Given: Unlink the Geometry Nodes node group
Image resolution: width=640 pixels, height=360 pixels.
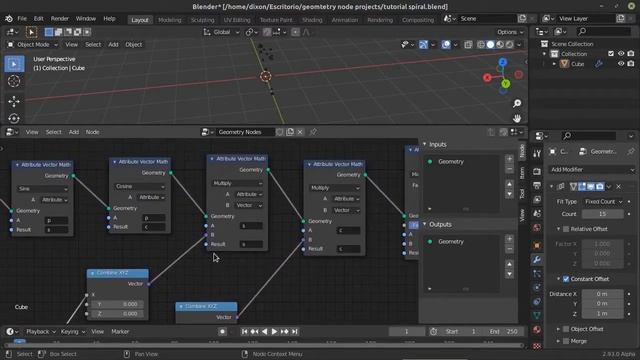Looking at the screenshot, I should [300, 132].
